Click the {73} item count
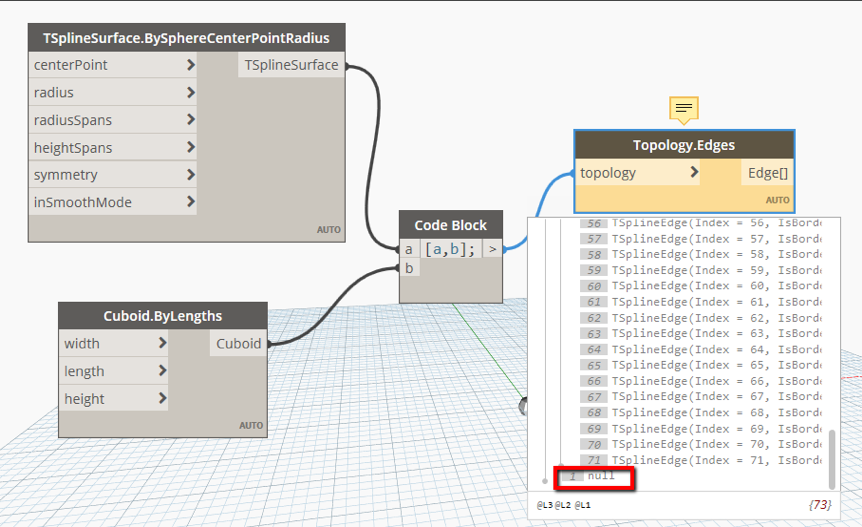This screenshot has height=527, width=862. pyautogui.click(x=820, y=504)
